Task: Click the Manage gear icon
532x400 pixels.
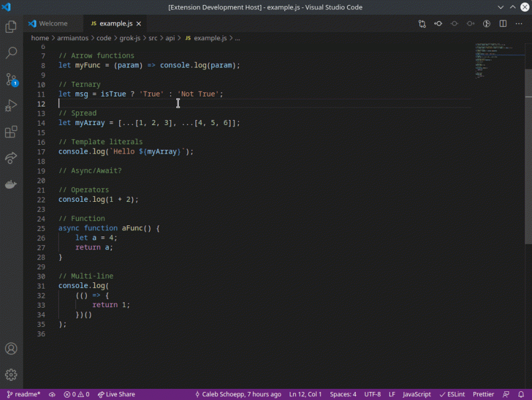Action: point(11,374)
